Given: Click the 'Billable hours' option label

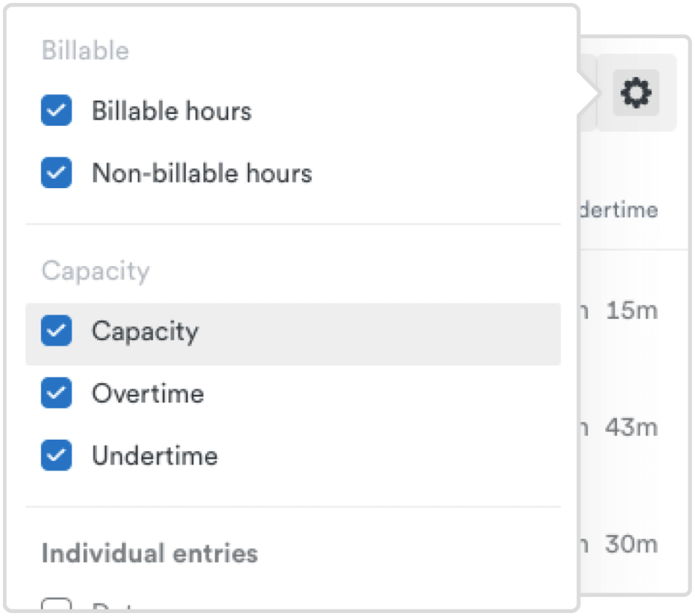Looking at the screenshot, I should coord(171,111).
